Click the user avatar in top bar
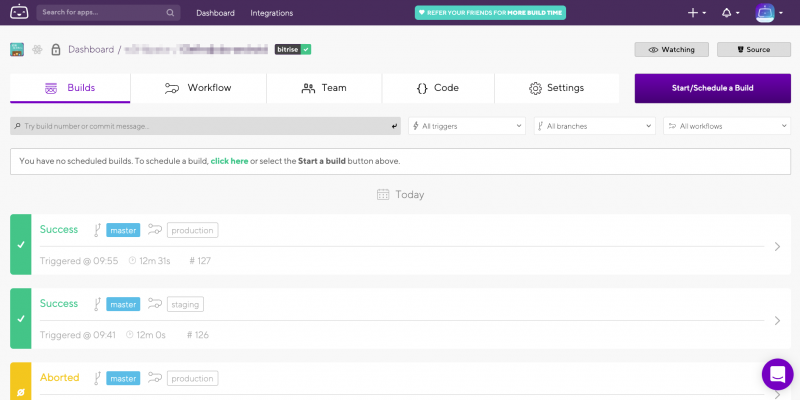Screen dimensions: 800x400 click(765, 13)
